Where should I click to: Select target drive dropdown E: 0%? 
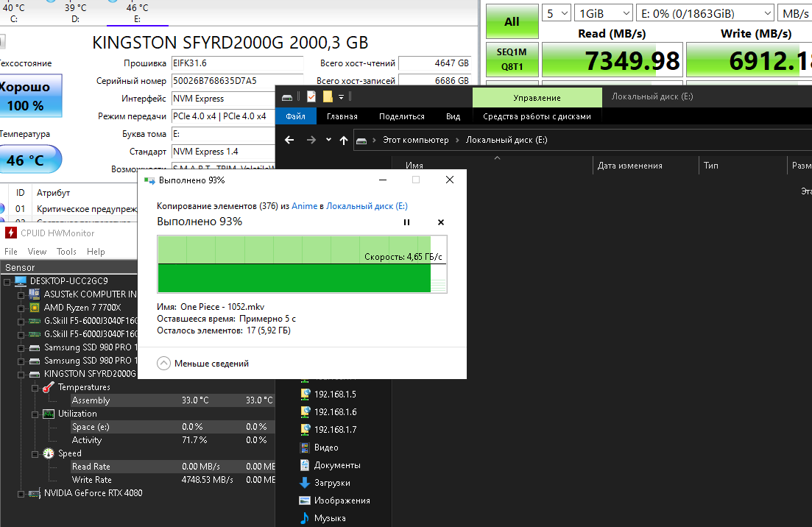(x=705, y=13)
